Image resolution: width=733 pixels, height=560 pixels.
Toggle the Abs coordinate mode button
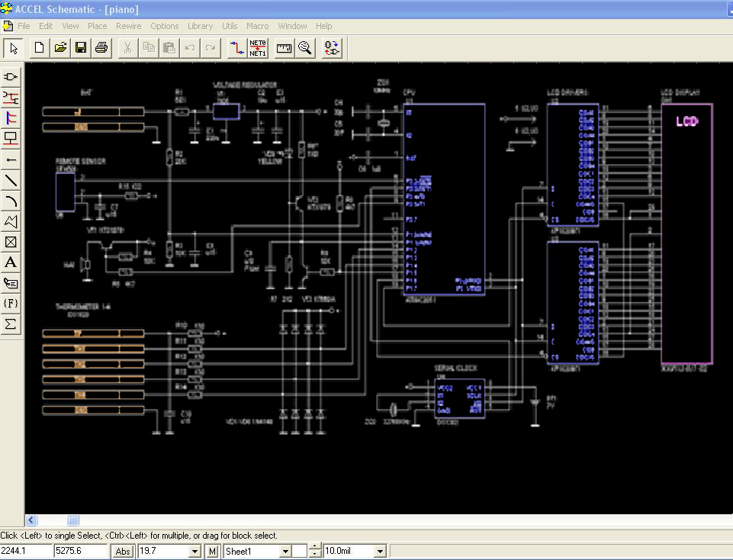click(122, 551)
